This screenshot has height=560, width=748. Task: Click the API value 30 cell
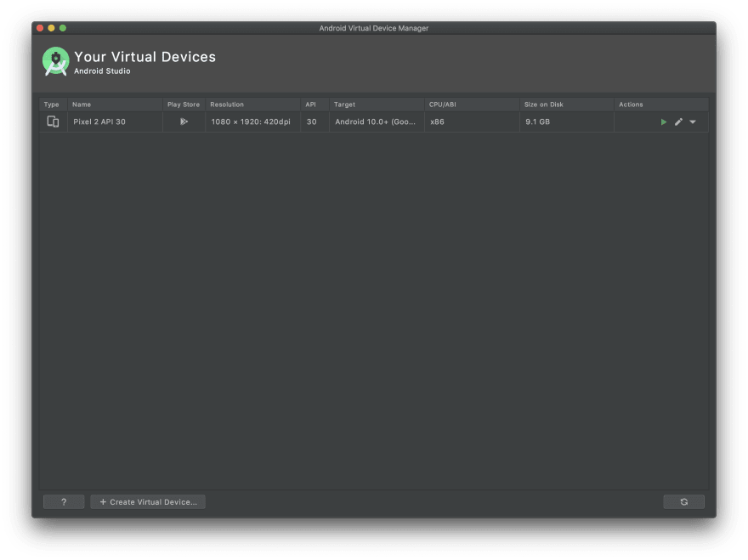pos(314,122)
